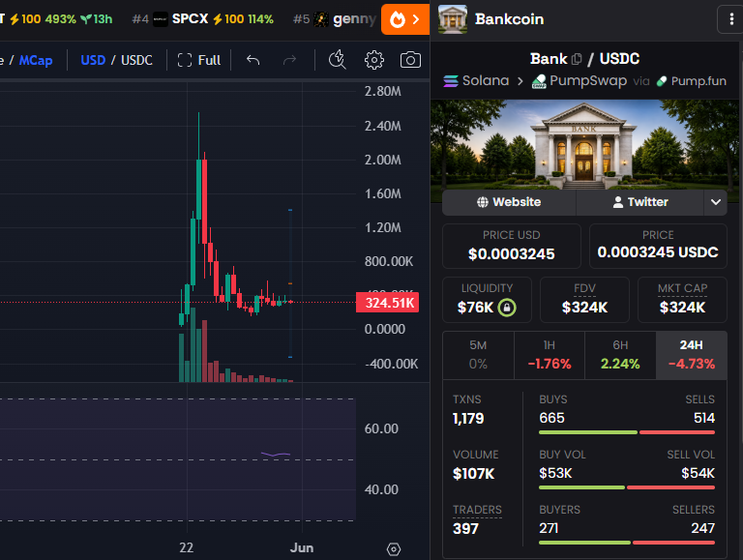Click the buyers versus sellers ratio bar
Viewport: 743px width, 560px height.
[x=627, y=543]
